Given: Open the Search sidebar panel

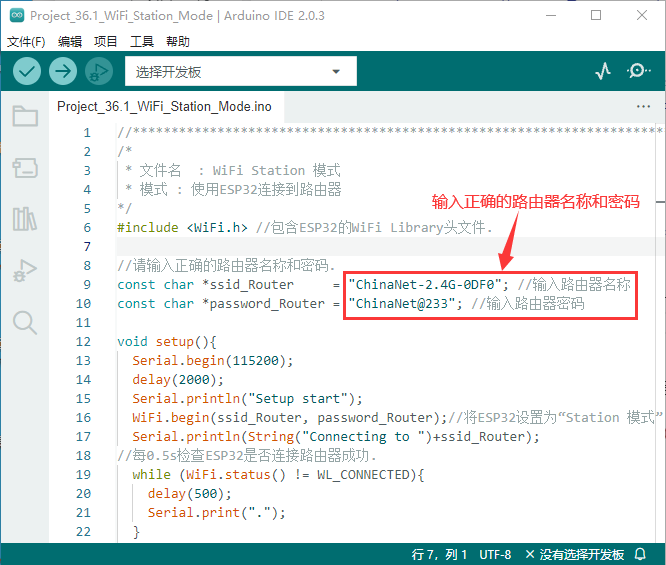Looking at the screenshot, I should [25, 322].
